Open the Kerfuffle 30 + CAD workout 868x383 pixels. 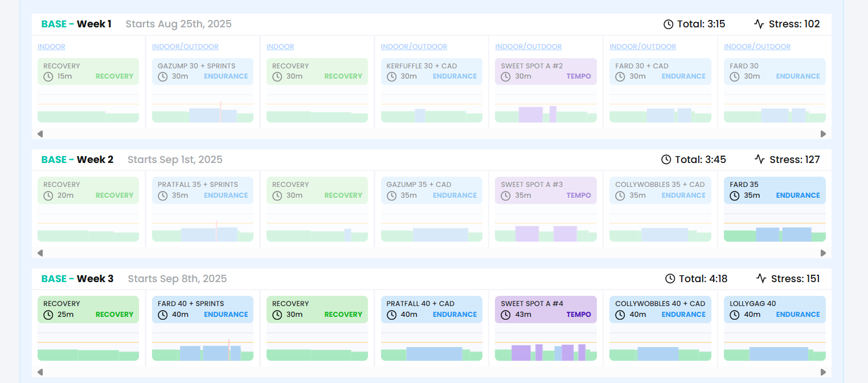[x=431, y=71]
